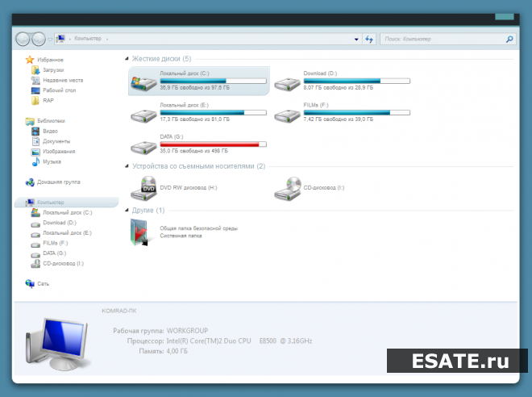Select Общая папка безопасной среды icon
The width and height of the screenshot is (532, 397).
click(139, 232)
